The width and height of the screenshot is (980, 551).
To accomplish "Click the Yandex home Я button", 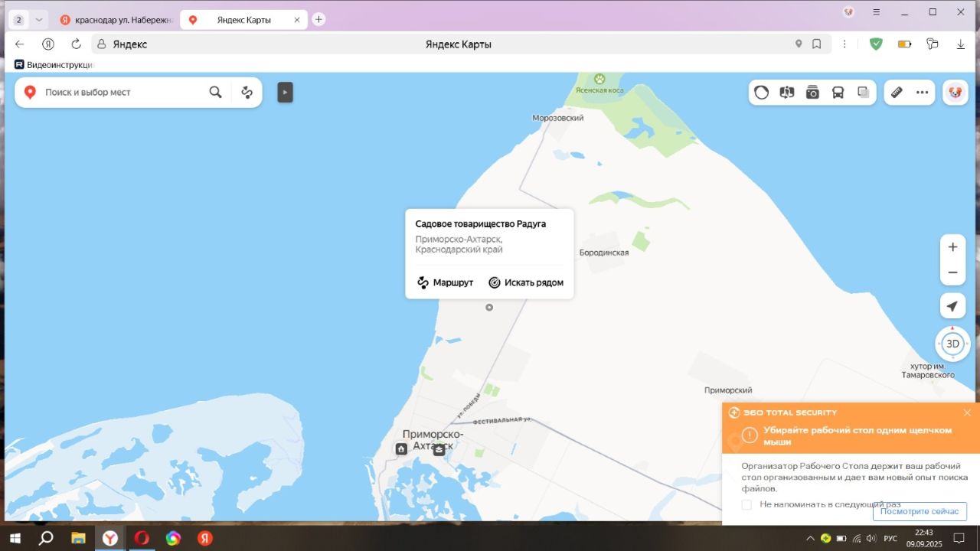I will 48,44.
